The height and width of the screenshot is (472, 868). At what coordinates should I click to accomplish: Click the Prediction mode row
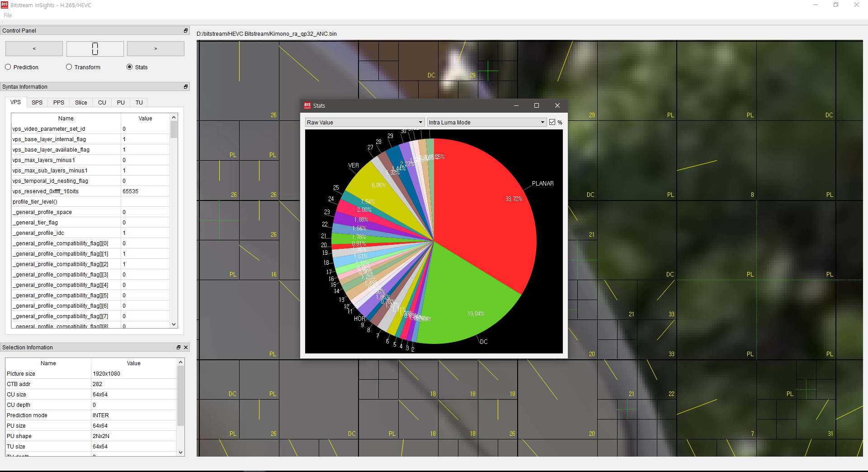coord(91,415)
